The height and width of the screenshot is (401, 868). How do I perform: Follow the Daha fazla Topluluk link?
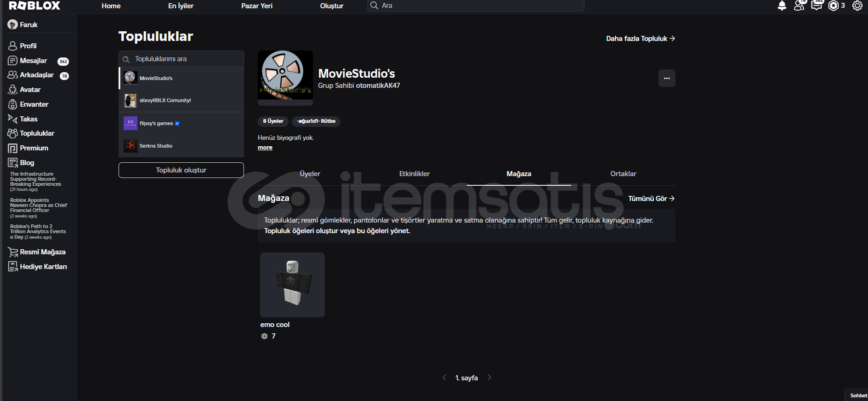tap(641, 39)
